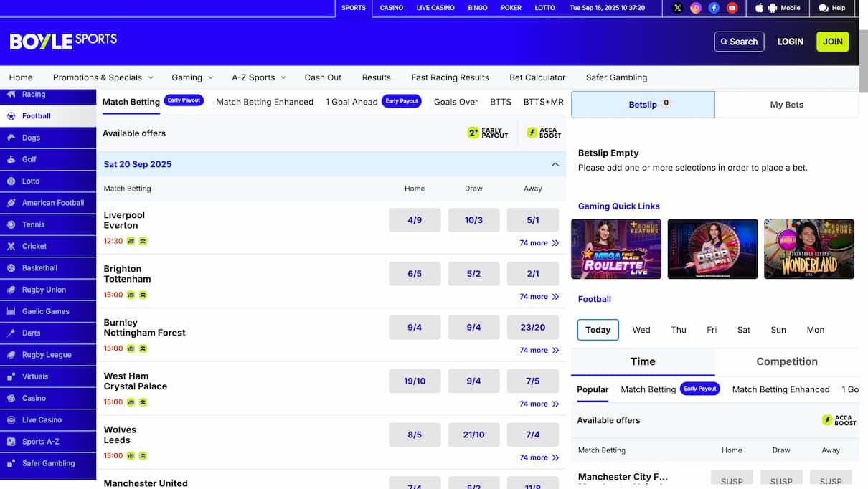Image resolution: width=868 pixels, height=489 pixels.
Task: Open the Mega Fire Blaze Roulette Live game
Action: (x=616, y=249)
